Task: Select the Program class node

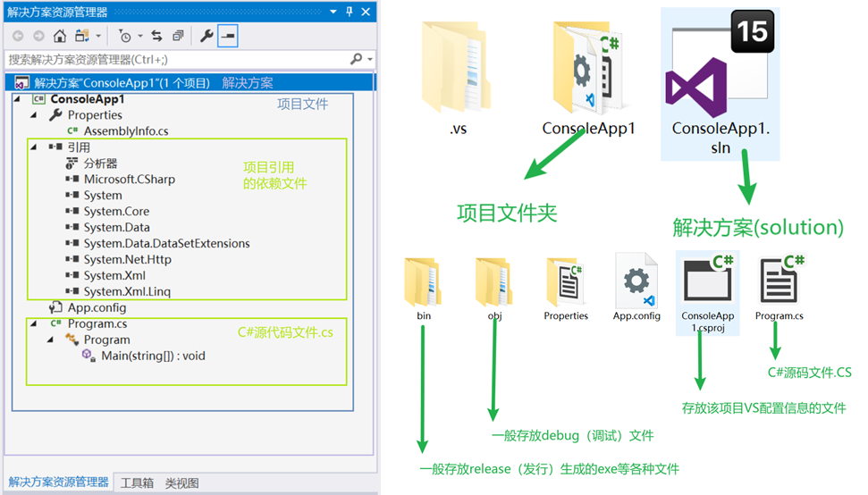Action: (x=97, y=340)
